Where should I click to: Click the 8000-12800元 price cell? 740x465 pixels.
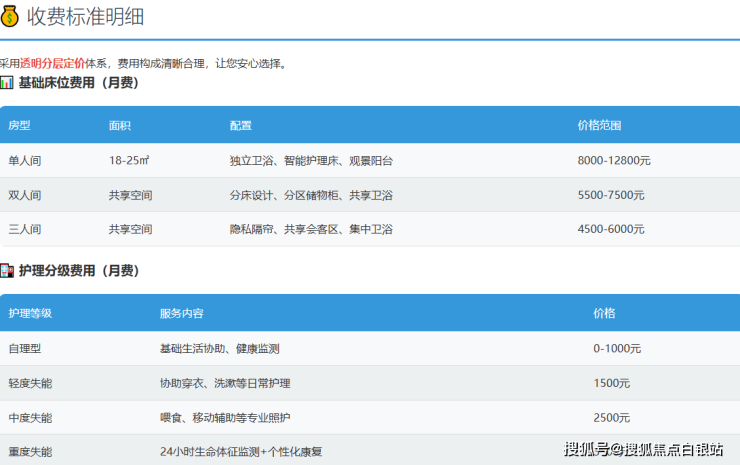tap(614, 160)
